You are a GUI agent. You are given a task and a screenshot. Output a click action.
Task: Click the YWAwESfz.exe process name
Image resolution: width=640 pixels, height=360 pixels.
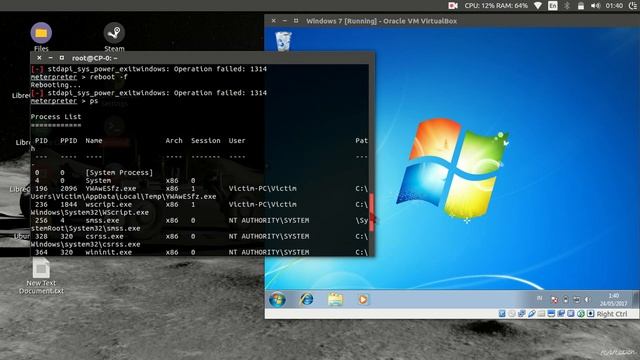(111, 189)
